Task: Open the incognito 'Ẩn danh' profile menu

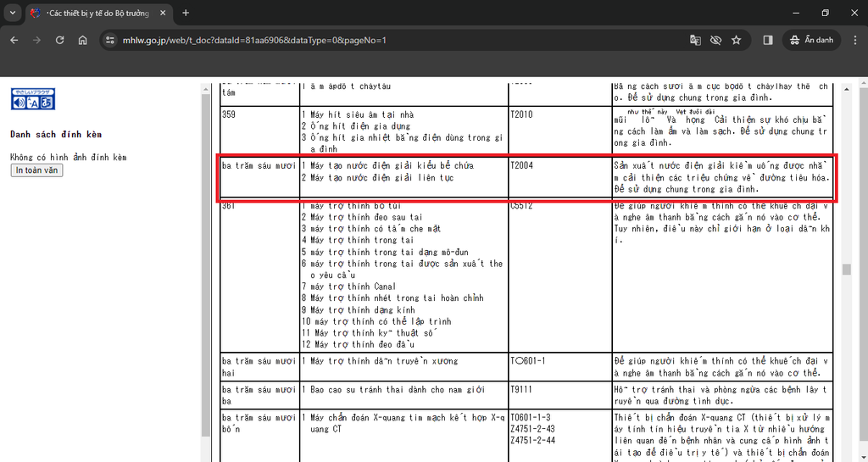Action: pos(812,40)
